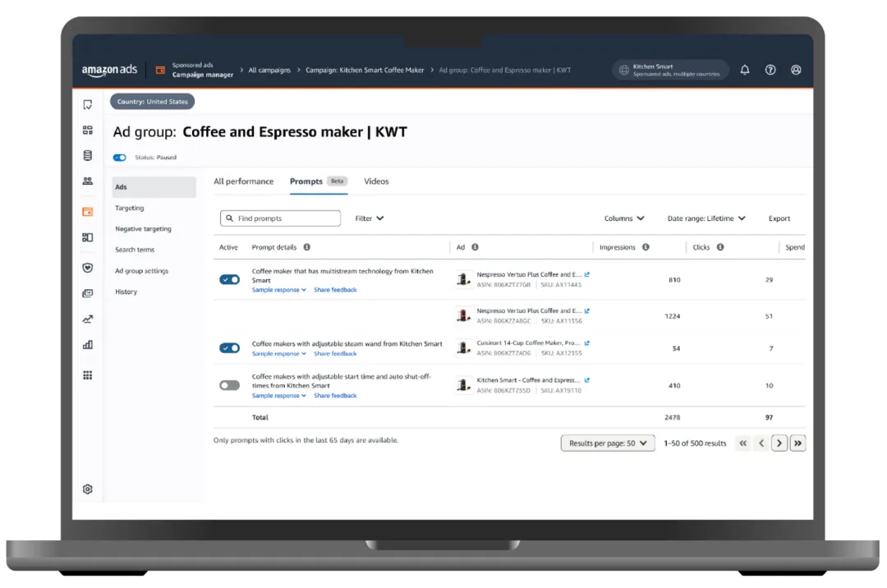
Task: Select Ads in the side menu
Action: point(154,187)
